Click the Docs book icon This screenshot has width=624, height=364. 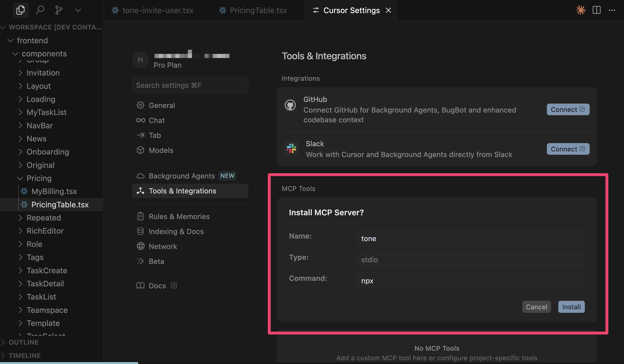[x=140, y=286]
